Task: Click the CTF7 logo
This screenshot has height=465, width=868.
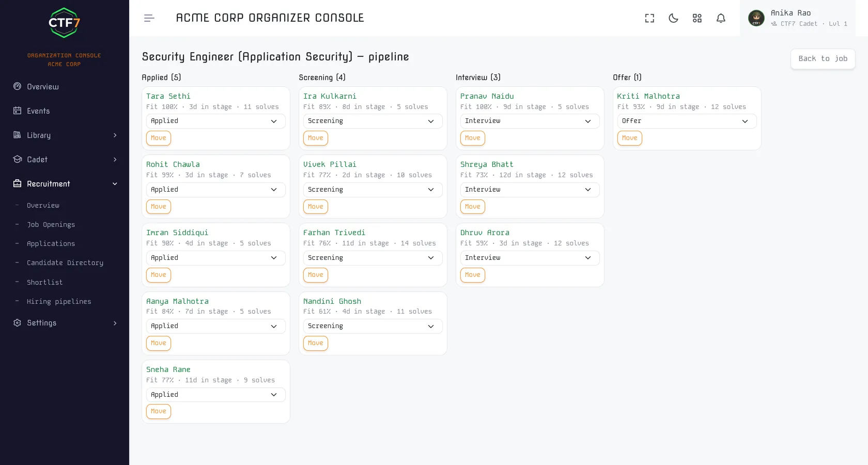Action: [64, 23]
